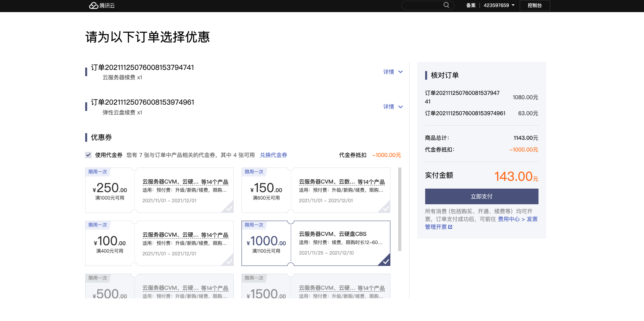Toggle the 使用代金券 checkbox
This screenshot has height=321, width=644.
pyautogui.click(x=88, y=155)
